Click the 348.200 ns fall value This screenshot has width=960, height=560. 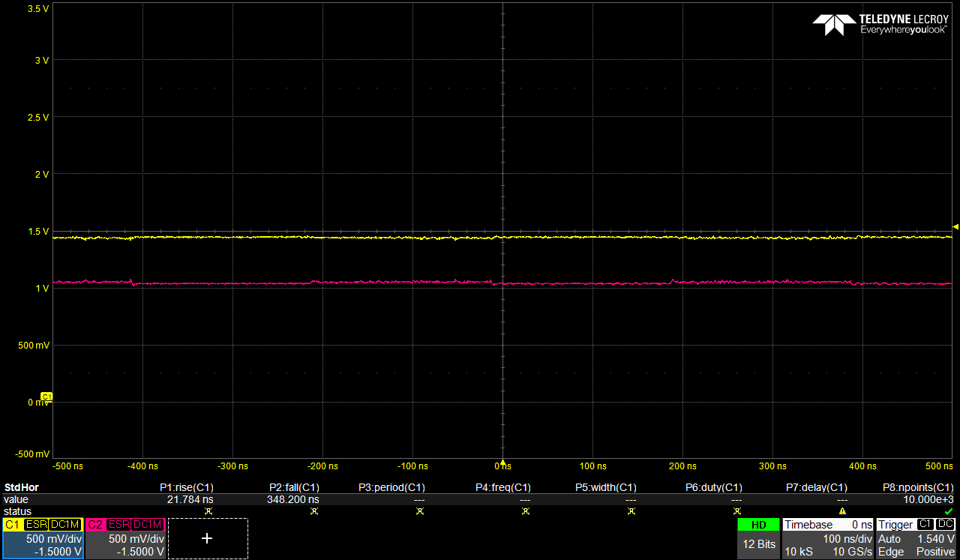(x=293, y=499)
